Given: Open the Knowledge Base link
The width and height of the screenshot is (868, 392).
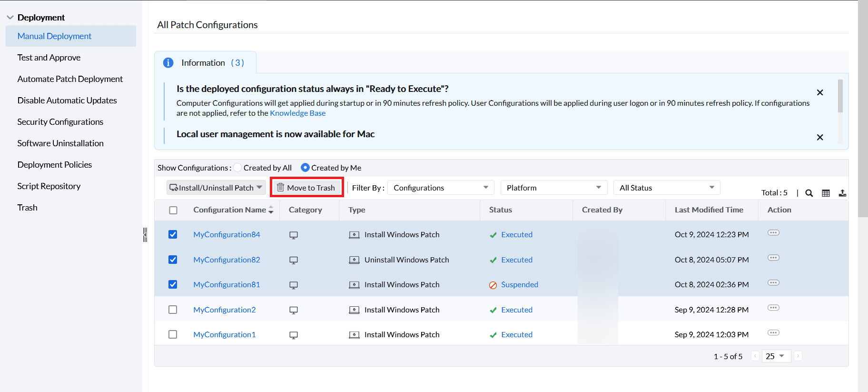Looking at the screenshot, I should click(297, 113).
